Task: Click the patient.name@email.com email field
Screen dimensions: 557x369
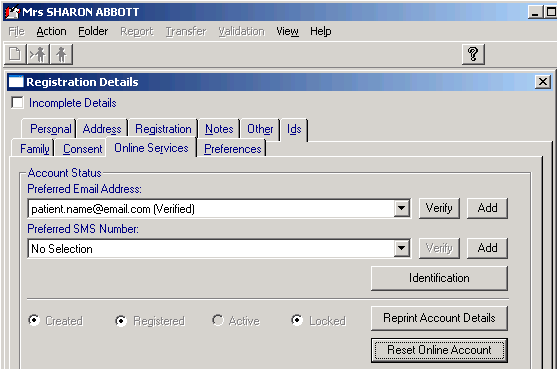Action: point(211,208)
